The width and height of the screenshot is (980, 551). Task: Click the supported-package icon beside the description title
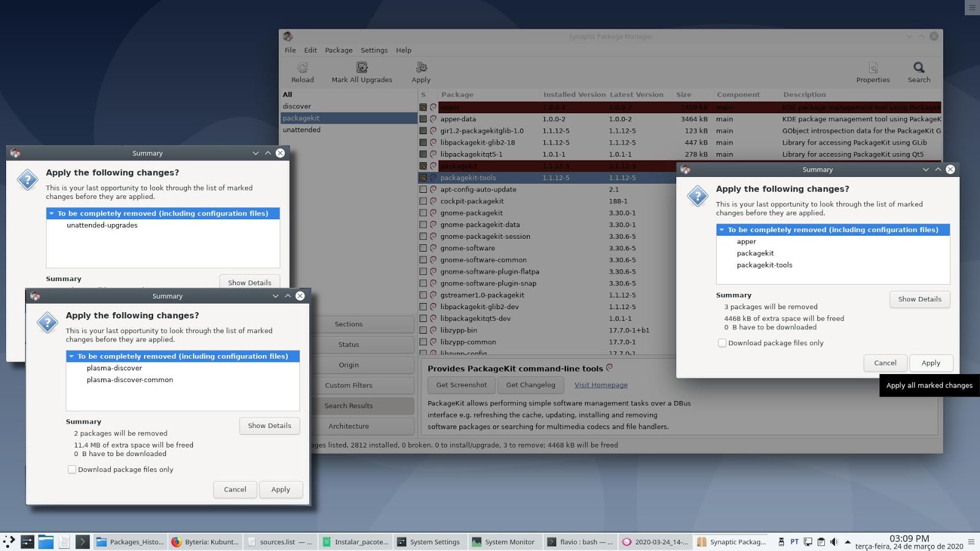point(609,368)
